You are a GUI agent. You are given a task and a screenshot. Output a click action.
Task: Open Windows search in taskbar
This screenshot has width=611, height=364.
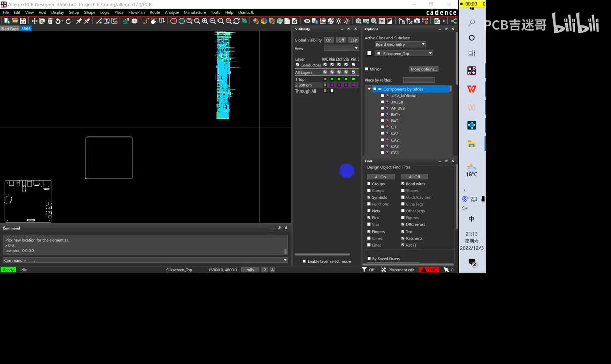tap(471, 23)
